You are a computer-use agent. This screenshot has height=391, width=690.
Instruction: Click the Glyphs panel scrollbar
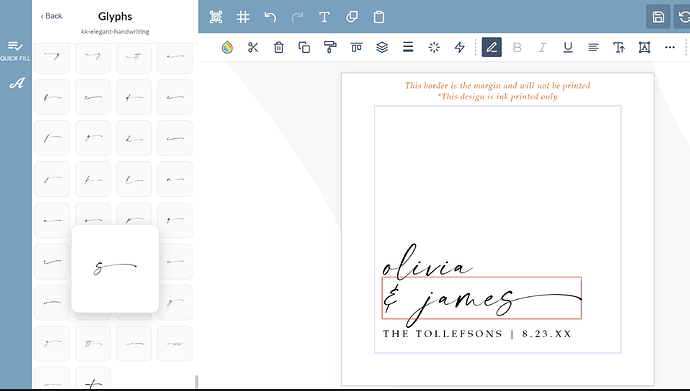(x=196, y=381)
